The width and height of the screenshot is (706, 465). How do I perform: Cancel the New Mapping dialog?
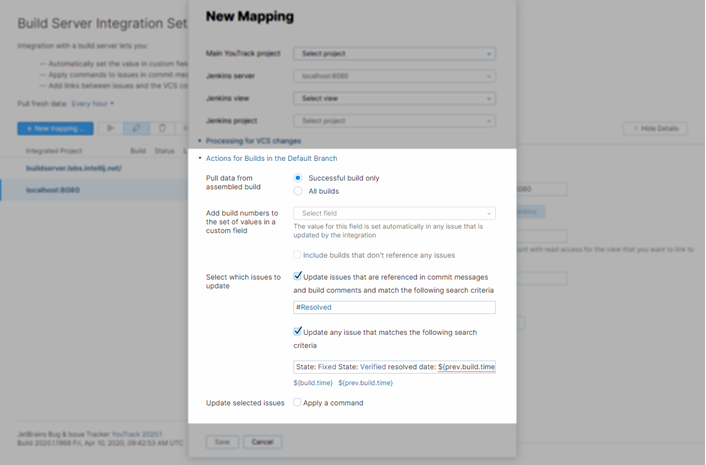click(x=262, y=442)
